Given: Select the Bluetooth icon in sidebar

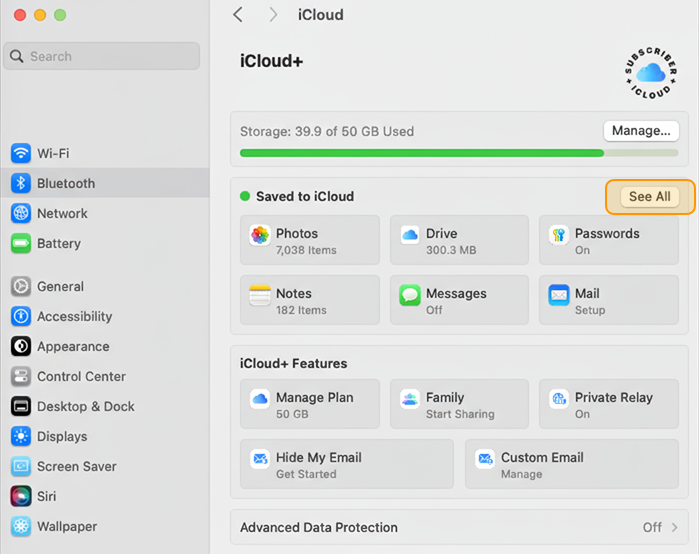Looking at the screenshot, I should click(21, 183).
